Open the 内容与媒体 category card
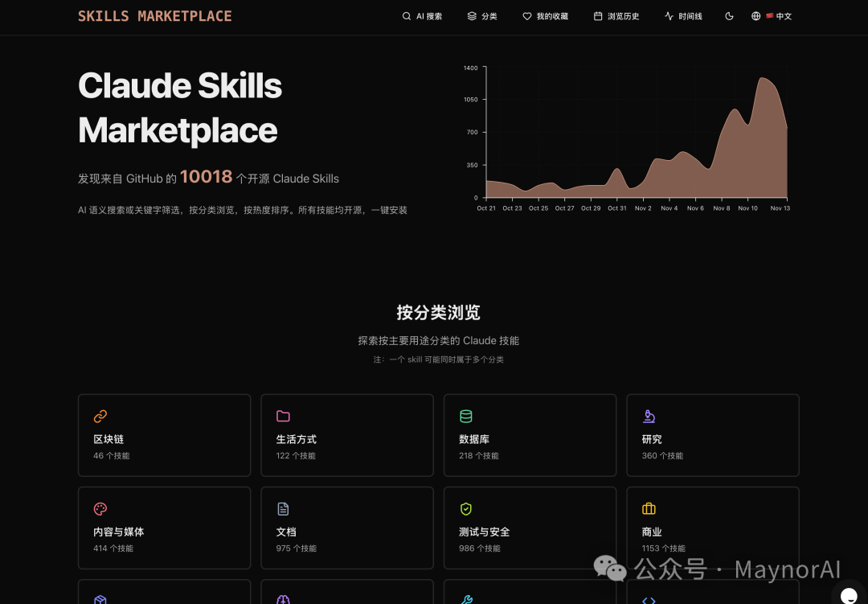This screenshot has width=868, height=604. click(165, 528)
